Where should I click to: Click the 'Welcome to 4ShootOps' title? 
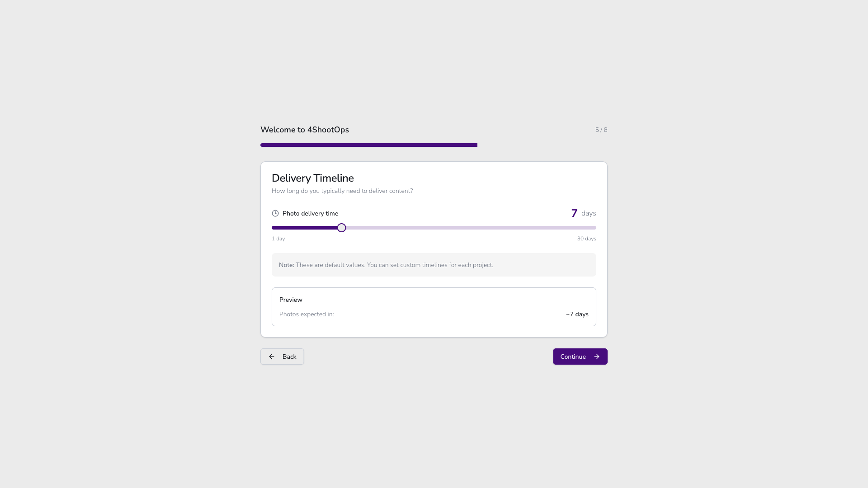(304, 130)
